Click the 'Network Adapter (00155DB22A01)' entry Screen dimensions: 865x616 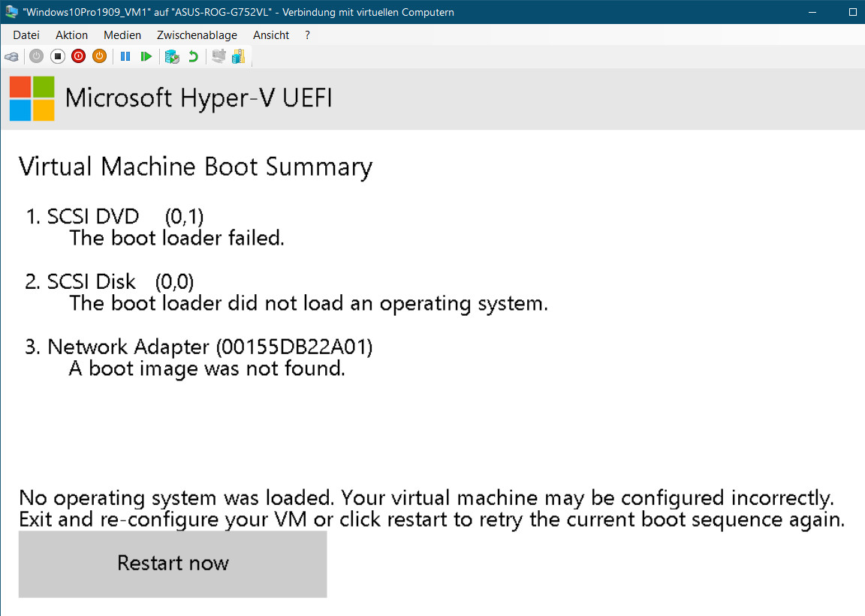210,347
